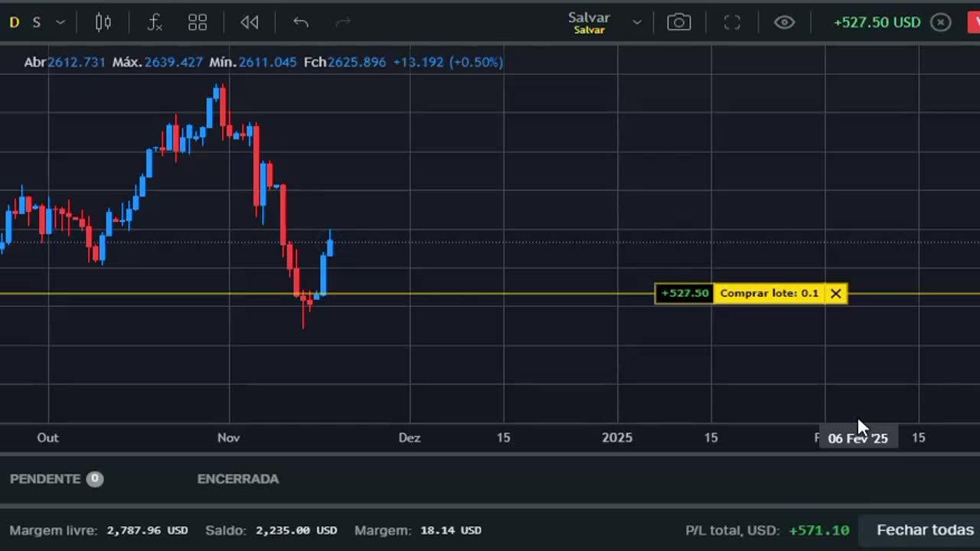Select the S timeframe button
Viewport: 980px width, 551px height.
pos(36,23)
